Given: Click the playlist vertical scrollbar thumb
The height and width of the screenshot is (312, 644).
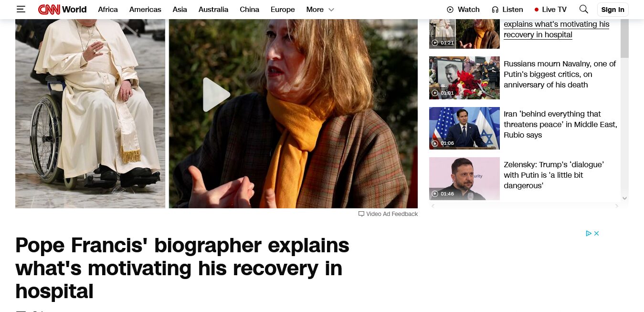Looking at the screenshot, I should [x=624, y=38].
